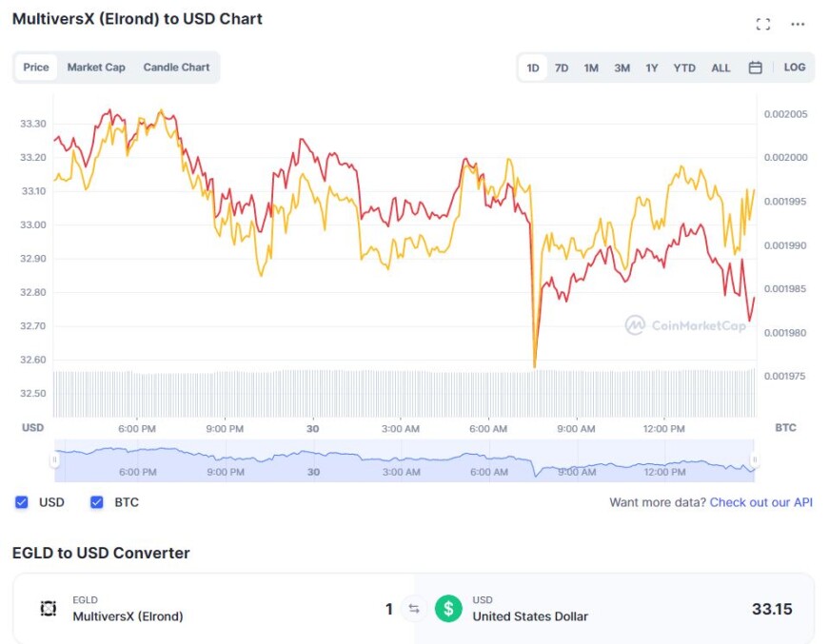Click the green dollar sign USD icon

[448, 609]
